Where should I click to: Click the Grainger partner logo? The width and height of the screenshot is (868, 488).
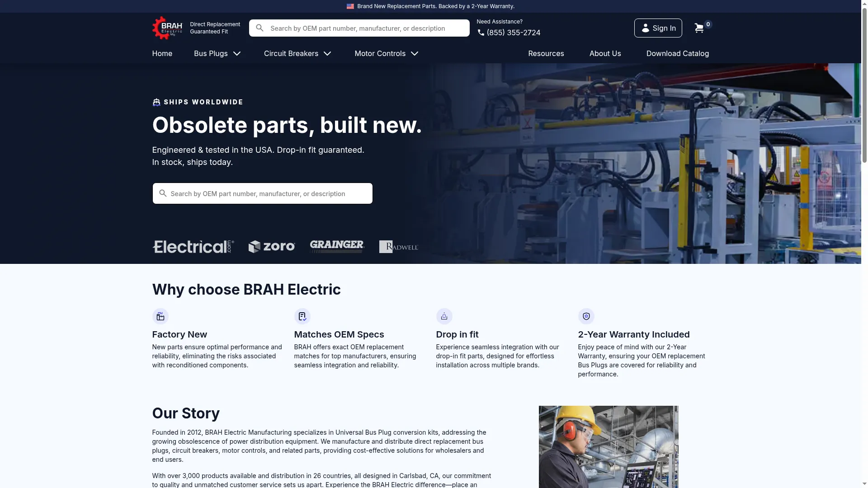(x=337, y=247)
